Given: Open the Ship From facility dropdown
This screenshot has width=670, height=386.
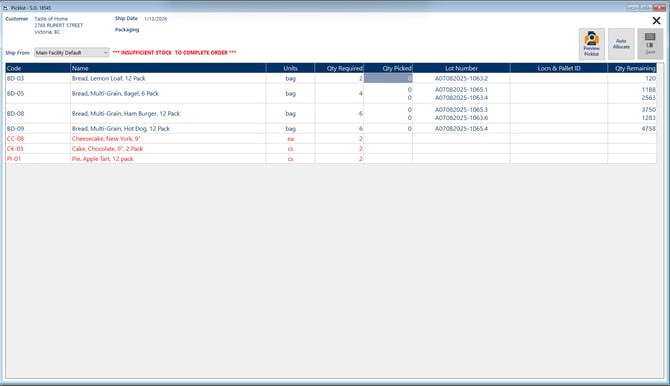Looking at the screenshot, I should 72,53.
